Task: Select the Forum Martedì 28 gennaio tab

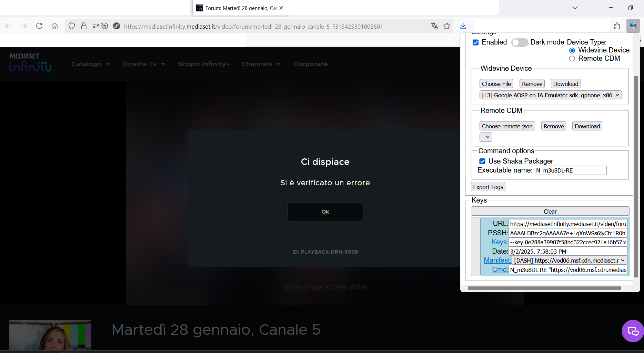Action: [240, 8]
